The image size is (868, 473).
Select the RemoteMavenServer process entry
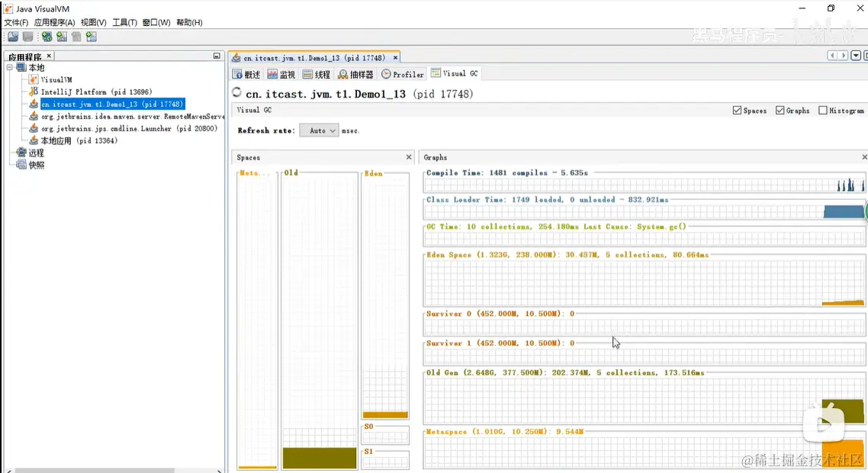(x=132, y=116)
